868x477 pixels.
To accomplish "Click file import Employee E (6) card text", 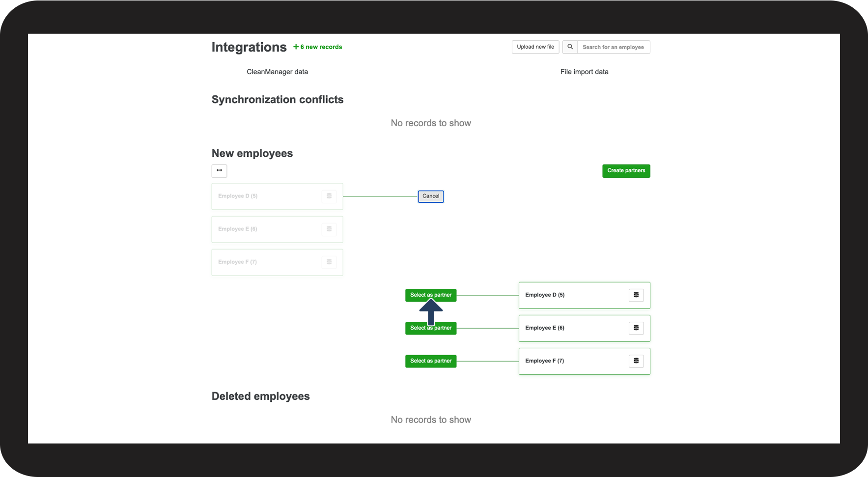I will 545,328.
